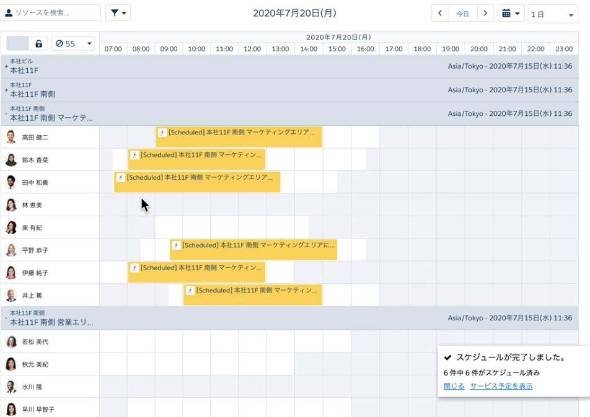Open the resource filter funnel dropdown
This screenshot has height=417, width=590.
[118, 13]
